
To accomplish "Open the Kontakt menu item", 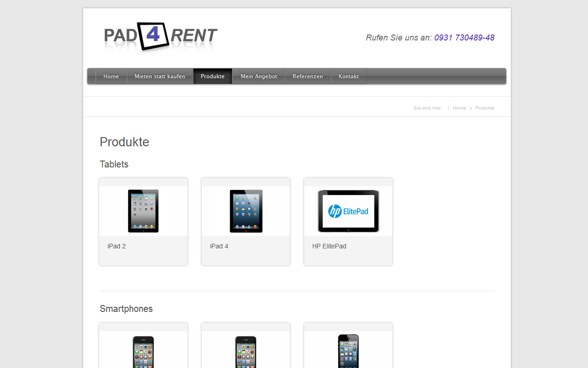I will [349, 76].
